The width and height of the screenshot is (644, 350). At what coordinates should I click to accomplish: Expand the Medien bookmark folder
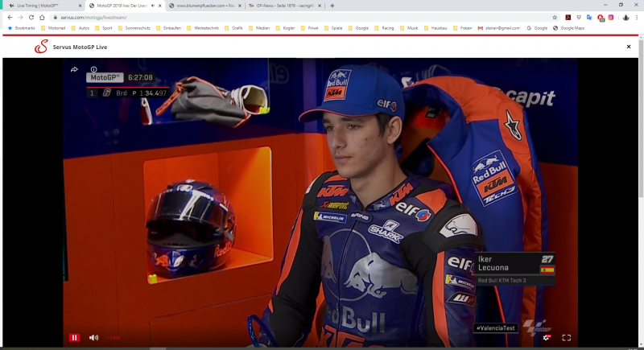259,28
